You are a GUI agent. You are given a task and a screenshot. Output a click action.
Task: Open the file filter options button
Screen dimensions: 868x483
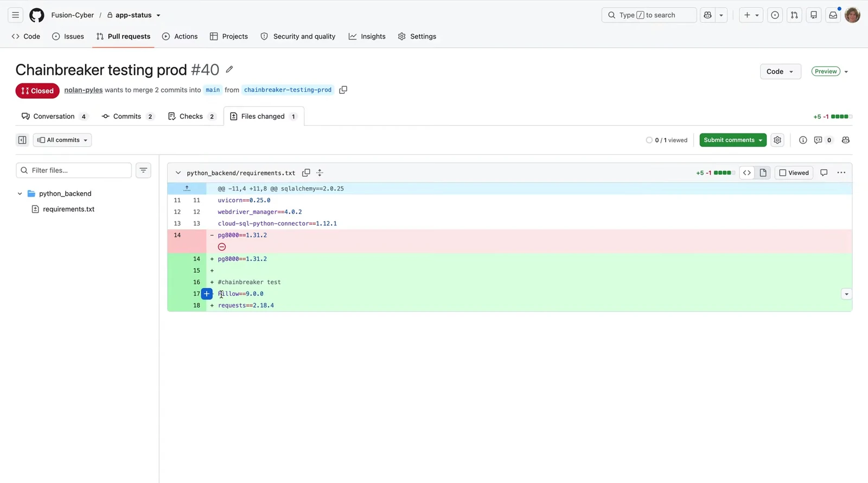143,170
